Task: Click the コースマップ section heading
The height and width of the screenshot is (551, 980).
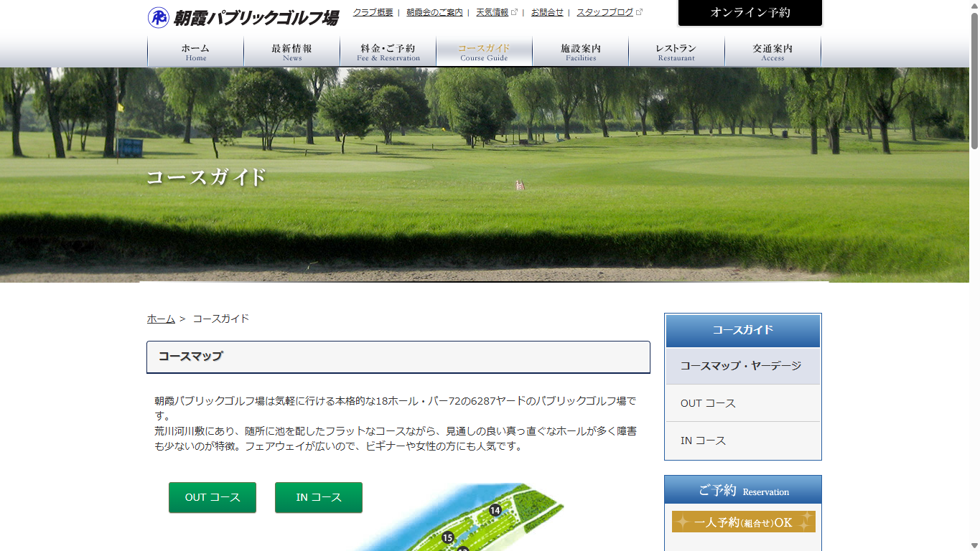Action: point(398,357)
